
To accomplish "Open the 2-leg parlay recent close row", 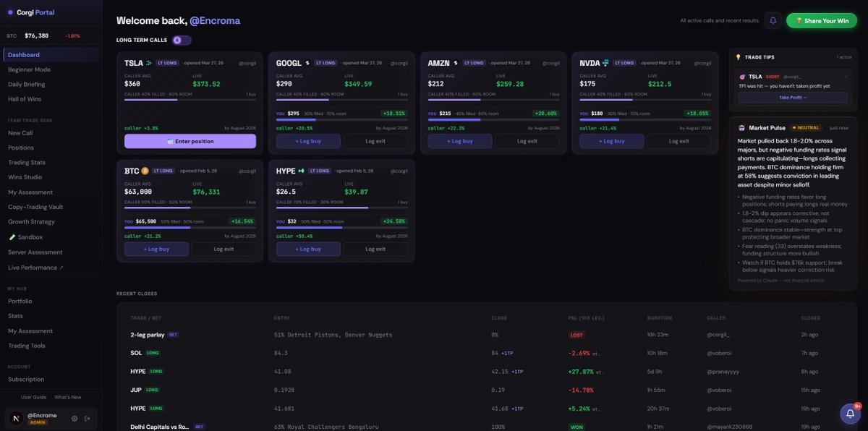I will click(x=487, y=335).
